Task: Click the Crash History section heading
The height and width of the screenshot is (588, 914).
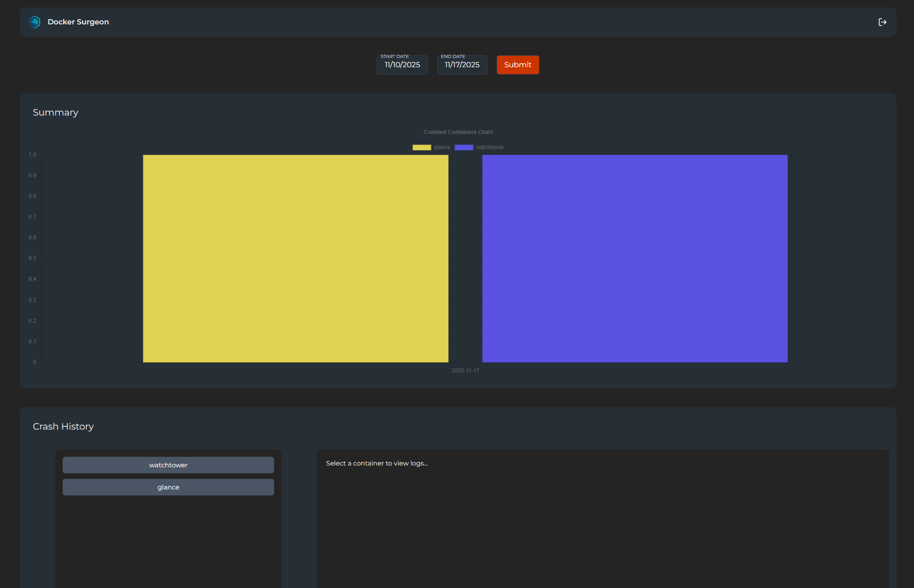Action: [x=63, y=427]
